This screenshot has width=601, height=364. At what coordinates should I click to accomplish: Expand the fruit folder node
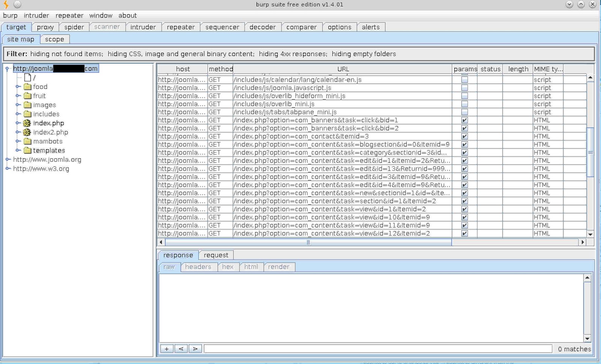tap(18, 96)
